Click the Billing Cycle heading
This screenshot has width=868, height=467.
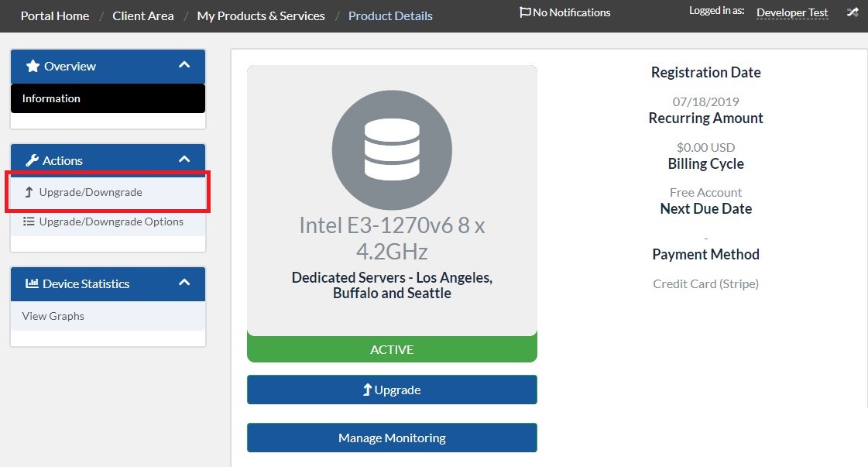[706, 164]
